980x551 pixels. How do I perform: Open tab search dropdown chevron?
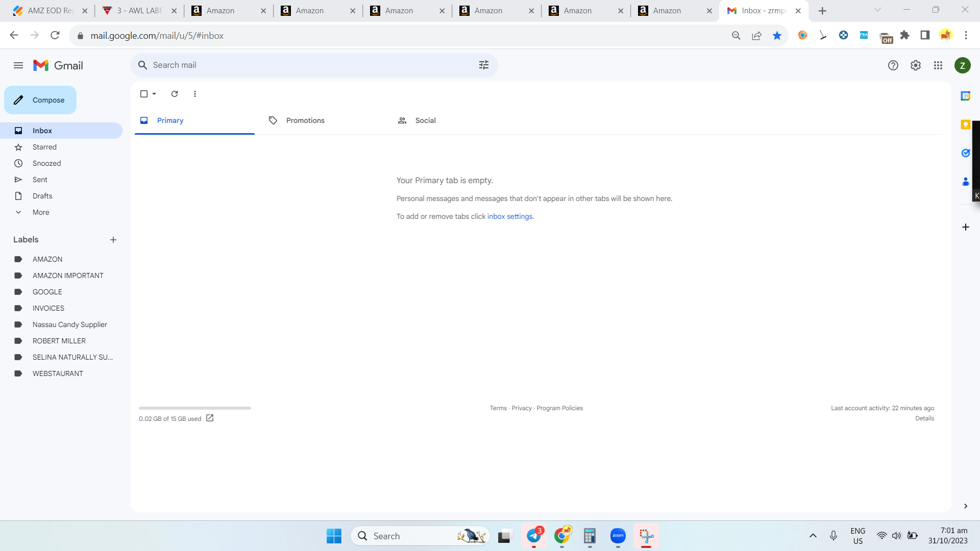877,10
